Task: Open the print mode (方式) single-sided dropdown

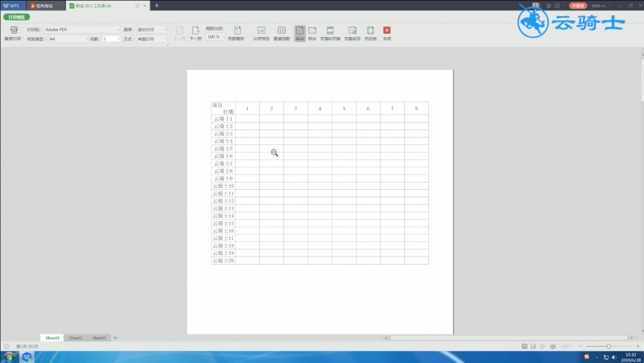Action: pyautogui.click(x=151, y=39)
